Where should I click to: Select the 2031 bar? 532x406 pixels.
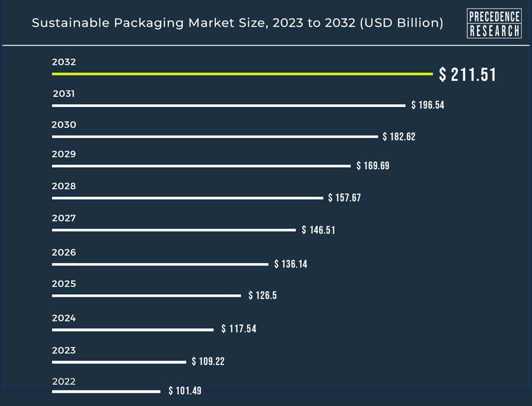click(x=229, y=105)
